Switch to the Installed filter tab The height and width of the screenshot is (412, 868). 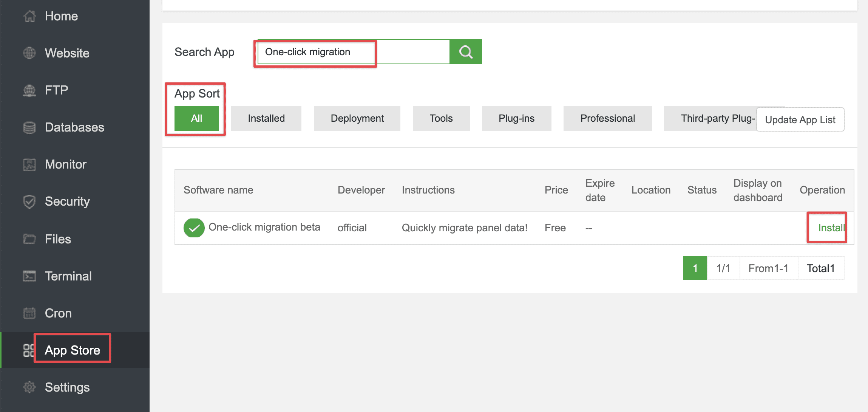tap(266, 118)
